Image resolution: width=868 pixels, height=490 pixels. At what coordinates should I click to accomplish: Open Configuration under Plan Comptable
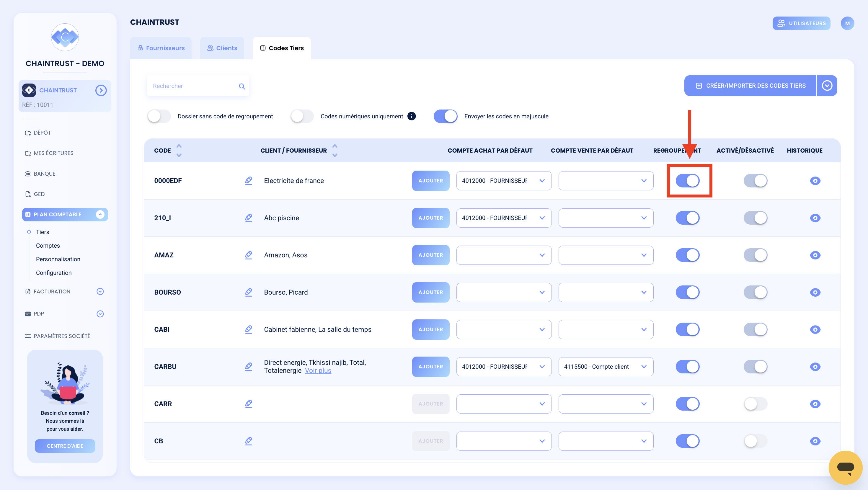(53, 273)
